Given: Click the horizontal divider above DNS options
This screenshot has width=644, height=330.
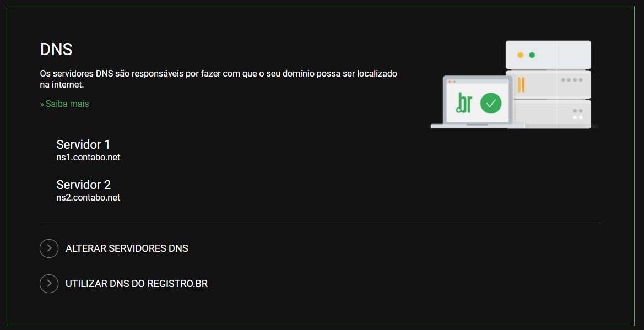Looking at the screenshot, I should [321, 223].
